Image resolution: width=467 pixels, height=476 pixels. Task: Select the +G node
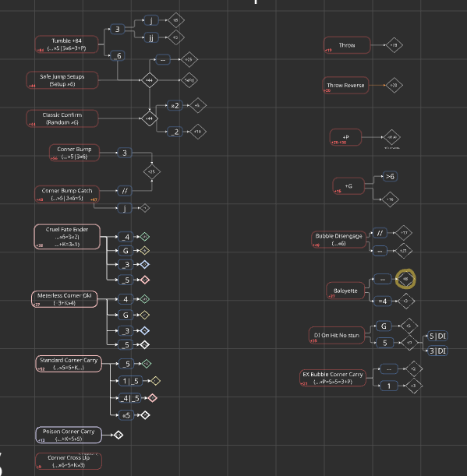(x=348, y=185)
